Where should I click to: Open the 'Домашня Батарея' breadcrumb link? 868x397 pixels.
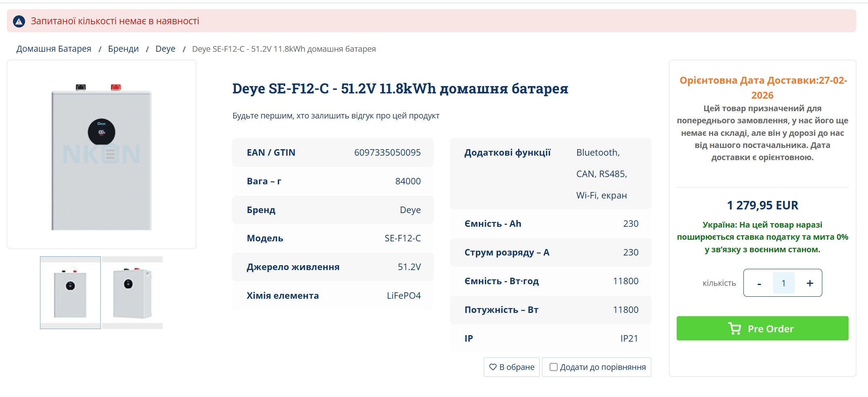[x=54, y=49]
